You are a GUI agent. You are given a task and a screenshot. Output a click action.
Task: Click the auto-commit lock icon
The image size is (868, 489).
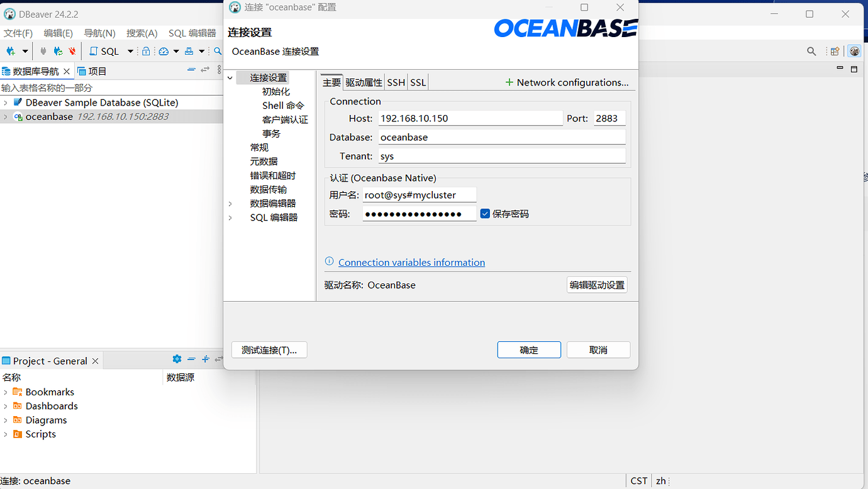pyautogui.click(x=146, y=52)
